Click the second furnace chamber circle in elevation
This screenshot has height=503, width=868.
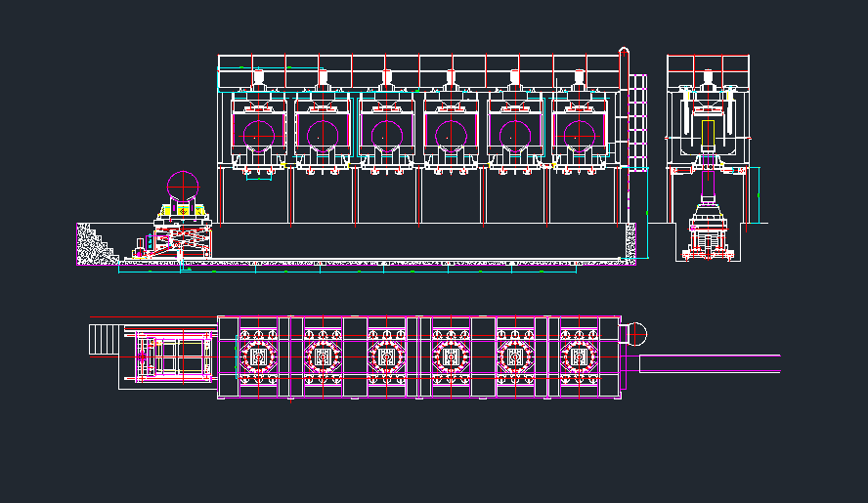click(323, 134)
